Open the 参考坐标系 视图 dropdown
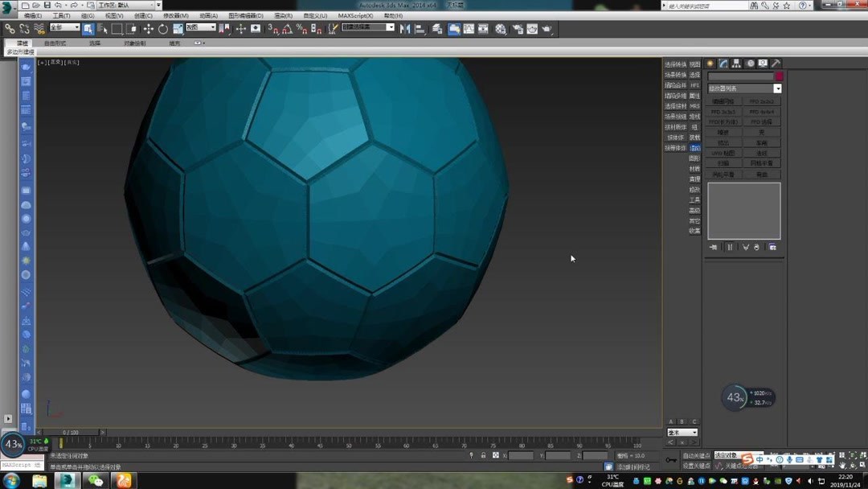 pos(201,27)
